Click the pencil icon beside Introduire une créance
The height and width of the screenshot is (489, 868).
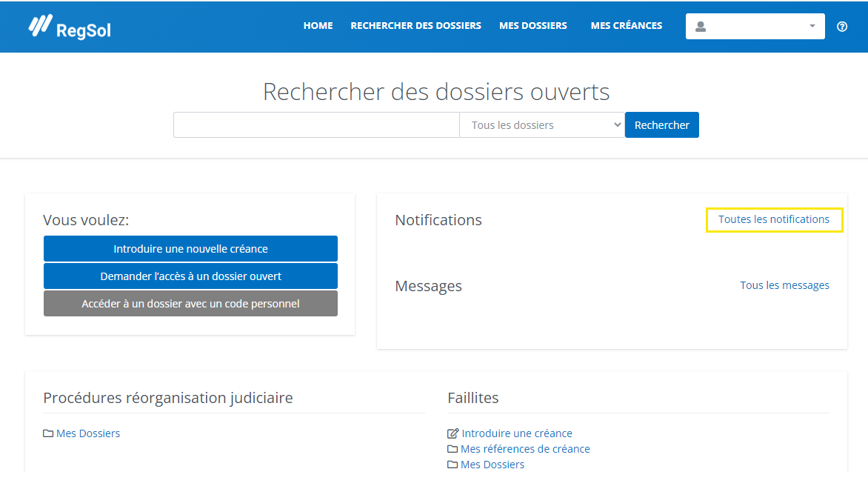tap(453, 433)
